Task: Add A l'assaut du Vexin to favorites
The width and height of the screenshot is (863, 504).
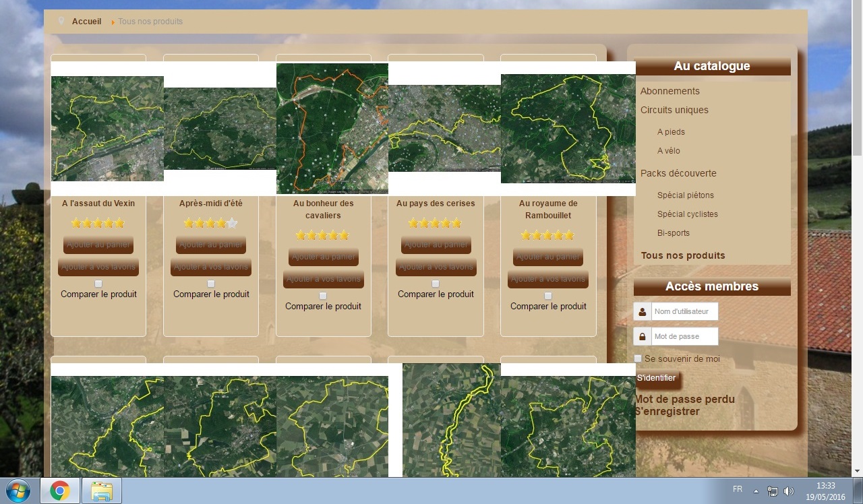Action: (x=98, y=267)
